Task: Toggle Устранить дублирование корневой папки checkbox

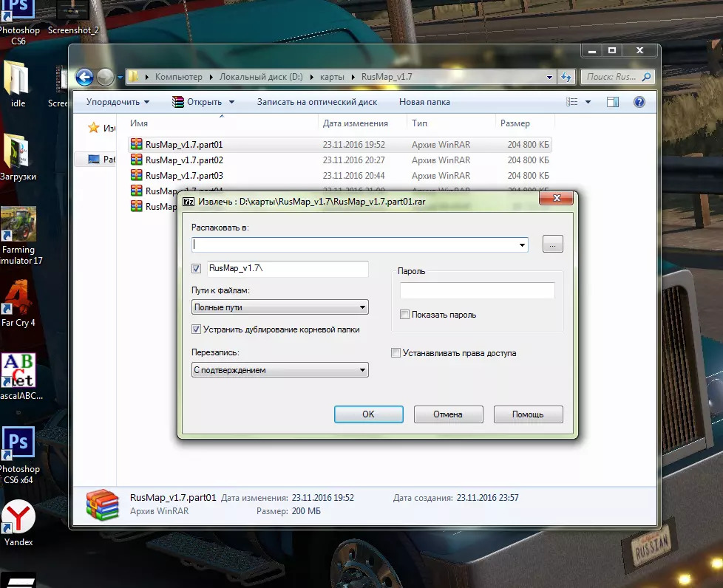Action: tap(197, 329)
